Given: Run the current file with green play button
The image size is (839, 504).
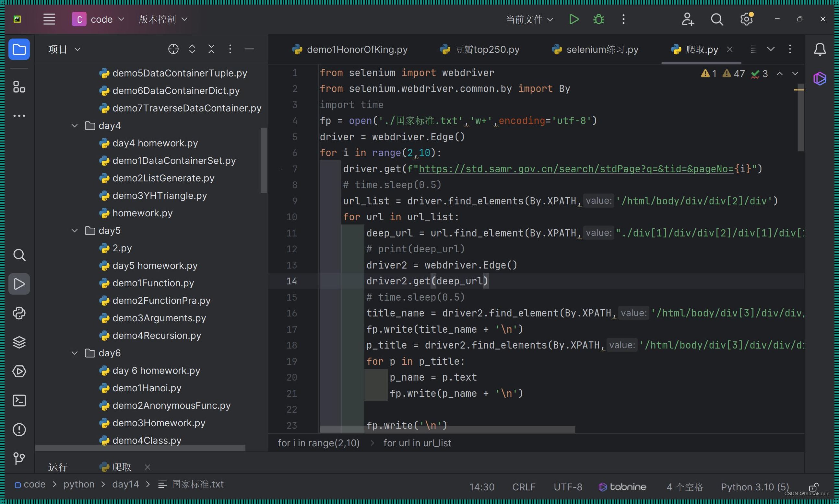Looking at the screenshot, I should point(574,19).
